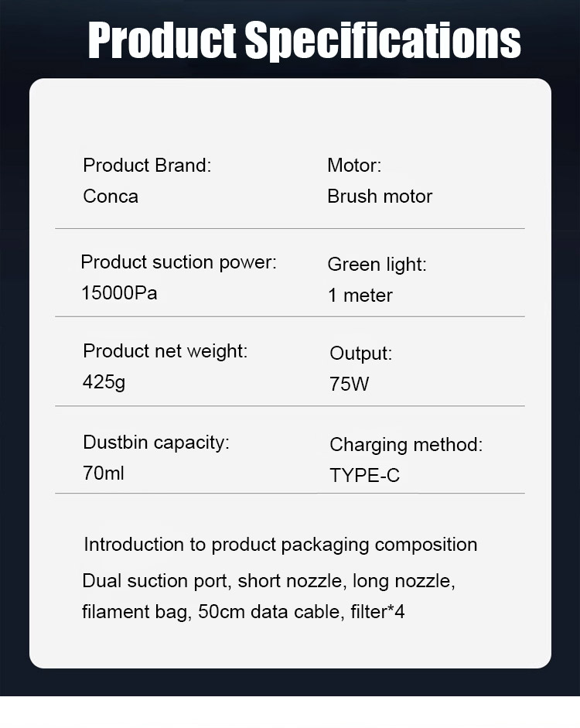
Task: Click the Product Specifications heading
Action: click(304, 40)
